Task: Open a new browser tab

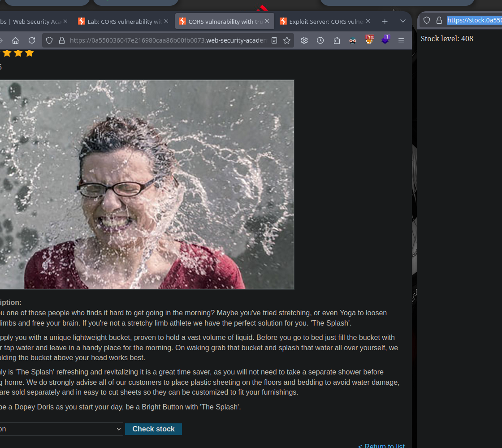Action: [x=385, y=21]
